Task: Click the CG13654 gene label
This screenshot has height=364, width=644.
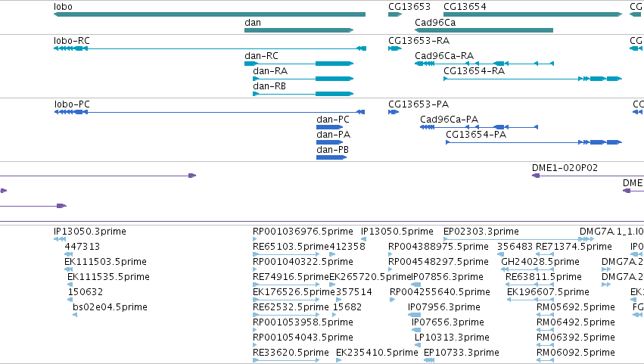Action: click(x=465, y=7)
